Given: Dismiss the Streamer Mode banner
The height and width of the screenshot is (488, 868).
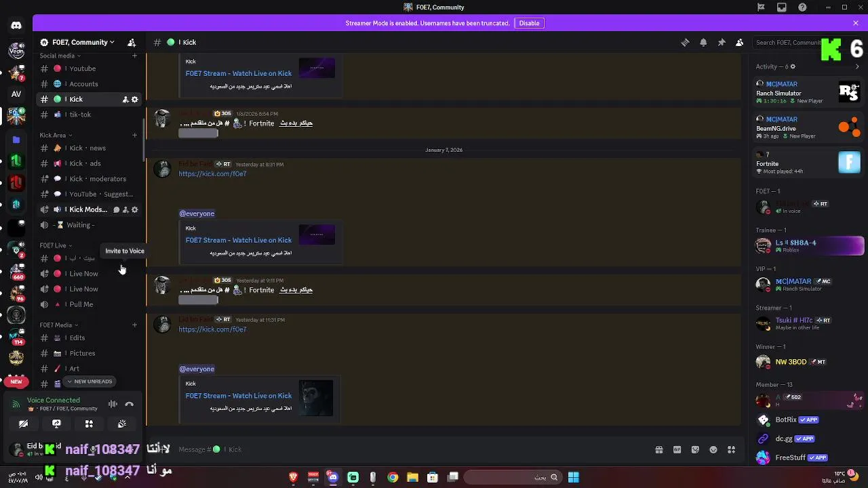Looking at the screenshot, I should (856, 23).
